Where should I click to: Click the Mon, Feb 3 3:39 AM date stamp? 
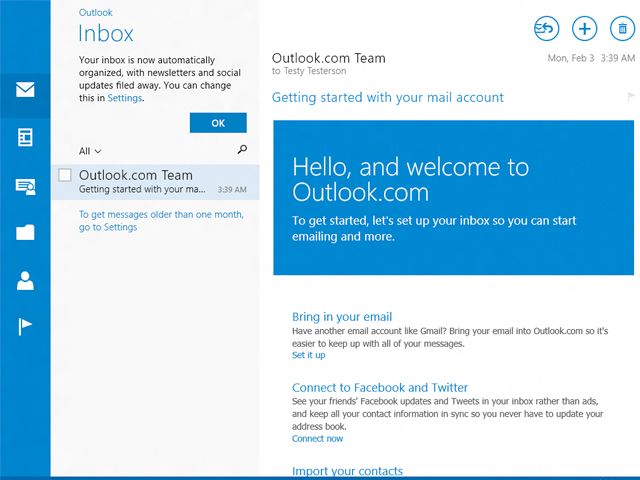click(591, 58)
